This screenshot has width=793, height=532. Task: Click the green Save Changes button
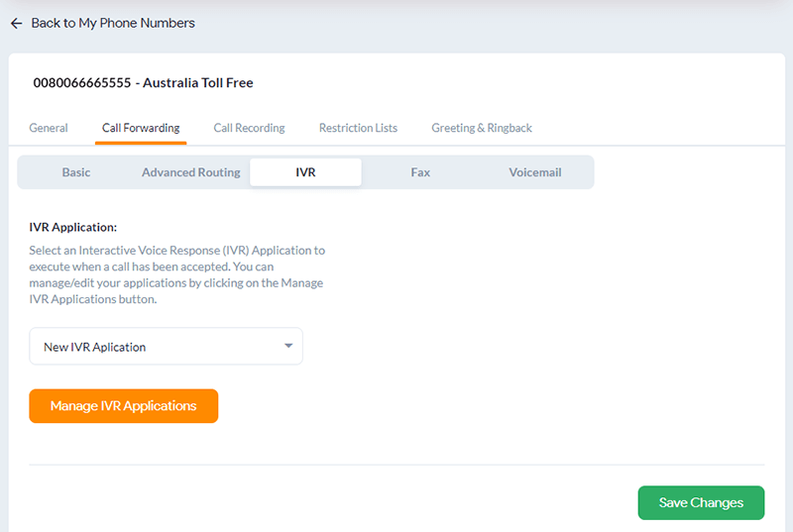pos(701,502)
